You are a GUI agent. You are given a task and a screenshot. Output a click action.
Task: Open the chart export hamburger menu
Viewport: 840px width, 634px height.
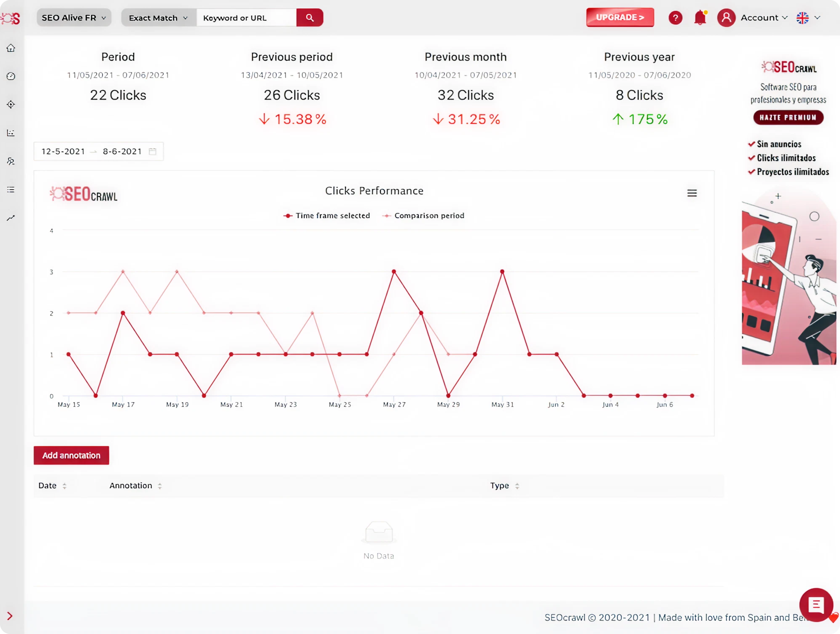tap(692, 193)
